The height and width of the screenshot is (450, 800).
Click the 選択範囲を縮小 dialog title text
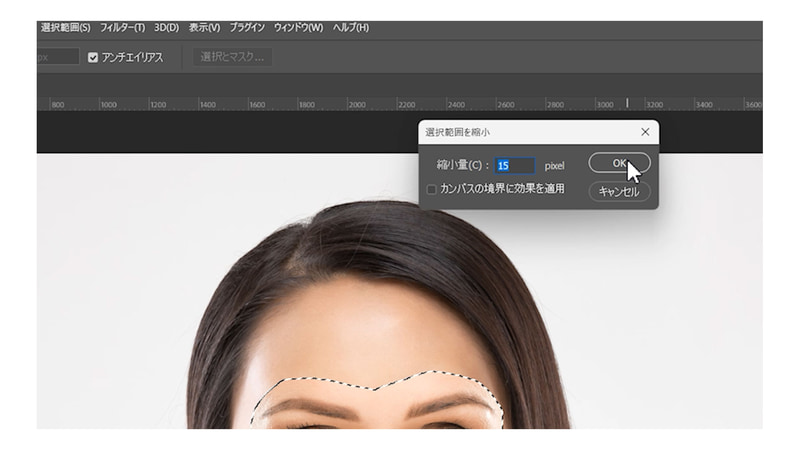[458, 132]
